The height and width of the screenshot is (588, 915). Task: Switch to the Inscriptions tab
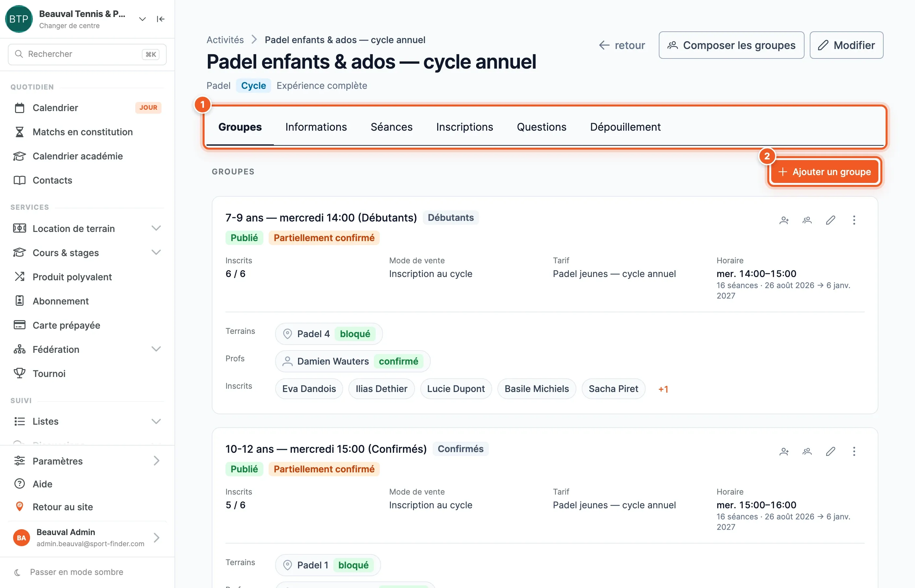464,127
